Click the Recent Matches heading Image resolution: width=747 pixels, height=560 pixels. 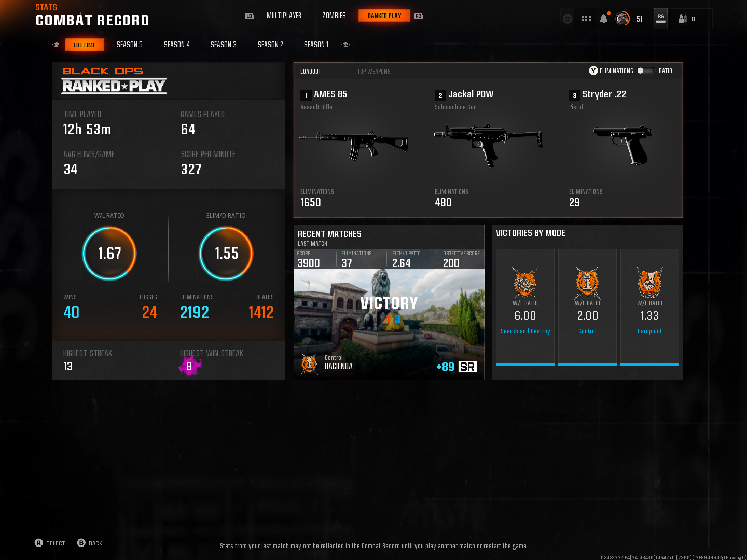pos(329,234)
